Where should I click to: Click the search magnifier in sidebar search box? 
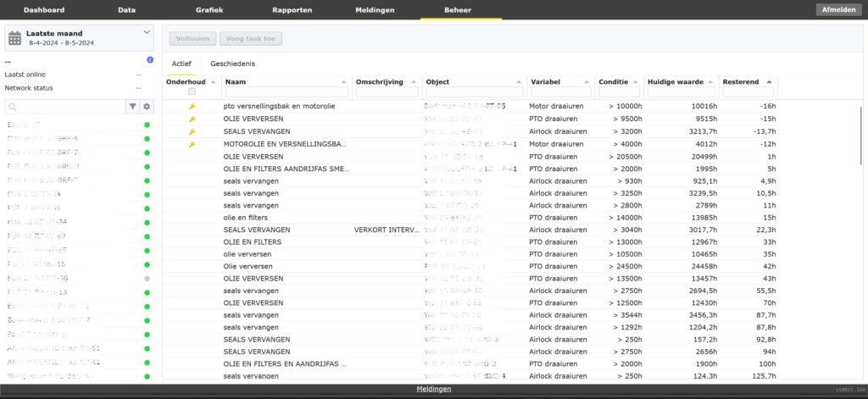tap(14, 107)
